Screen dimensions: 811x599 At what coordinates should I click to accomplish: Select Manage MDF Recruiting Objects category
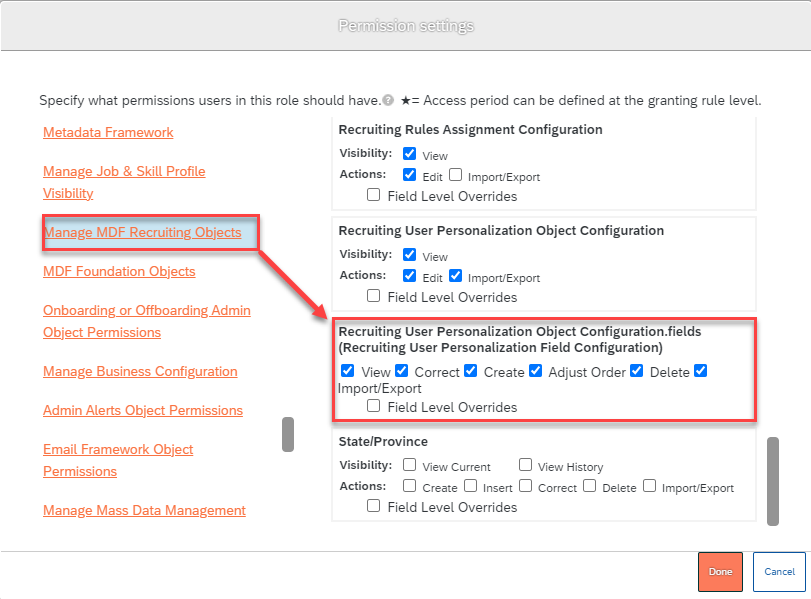coord(142,232)
